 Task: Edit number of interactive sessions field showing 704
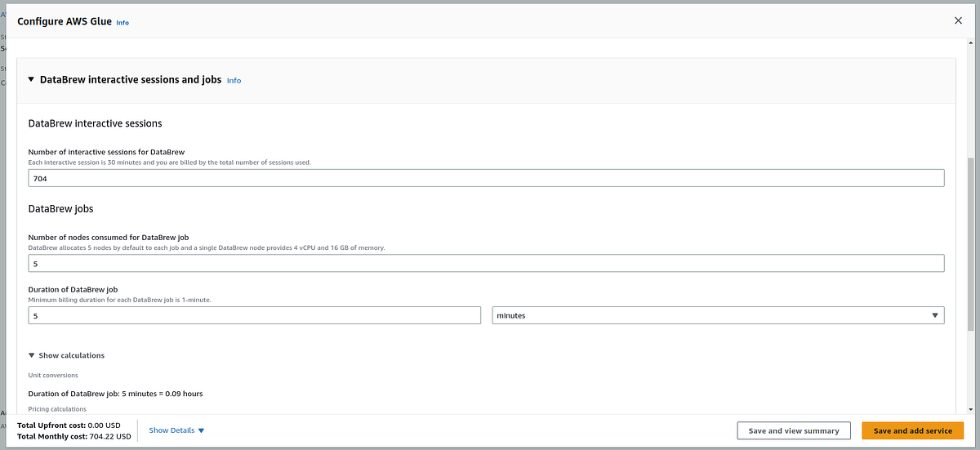pyautogui.click(x=486, y=178)
